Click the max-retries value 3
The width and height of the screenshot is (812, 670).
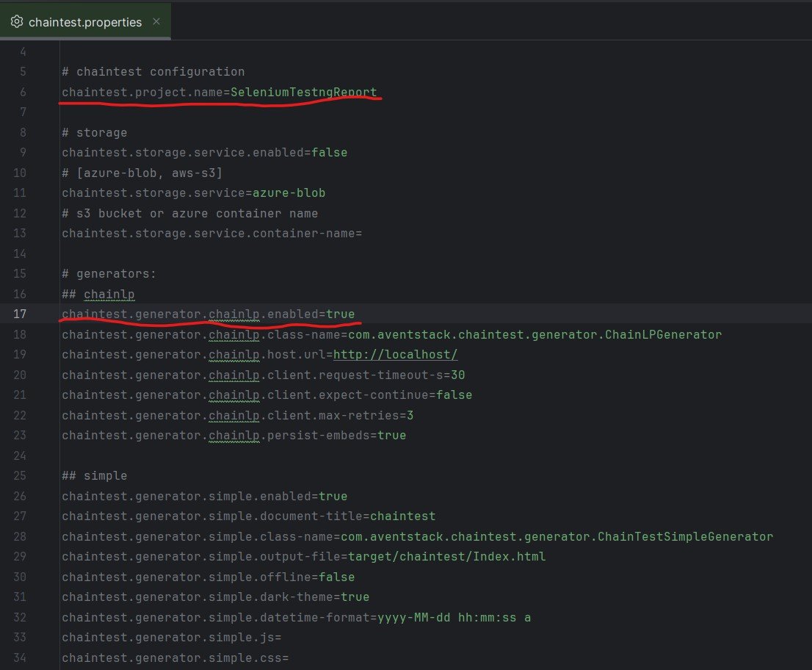[410, 416]
